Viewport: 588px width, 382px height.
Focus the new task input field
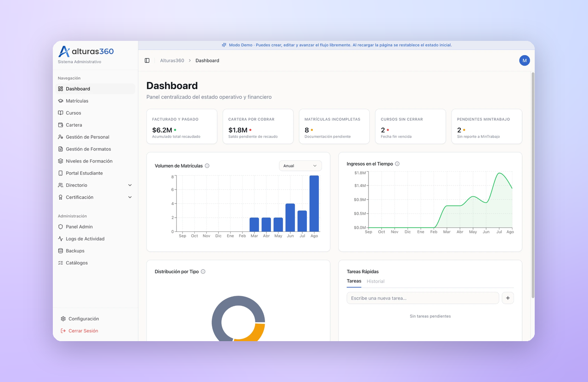(x=423, y=298)
